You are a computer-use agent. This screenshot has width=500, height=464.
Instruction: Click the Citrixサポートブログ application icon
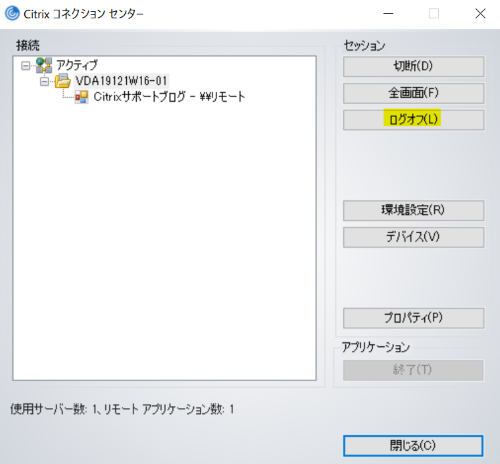81,97
